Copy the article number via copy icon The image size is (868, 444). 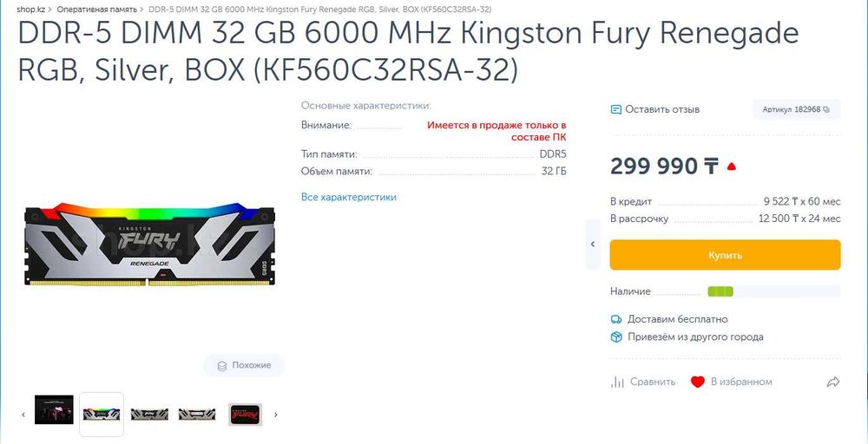(x=826, y=110)
